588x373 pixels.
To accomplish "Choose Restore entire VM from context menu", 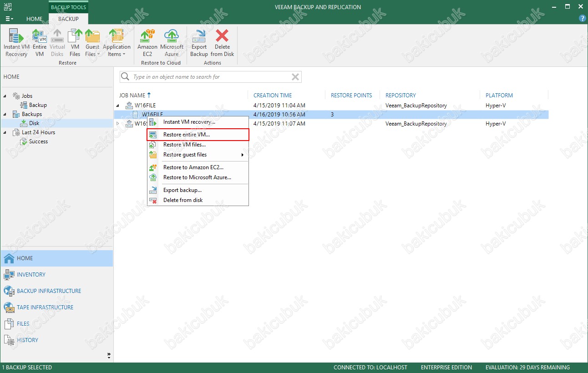I will click(198, 135).
